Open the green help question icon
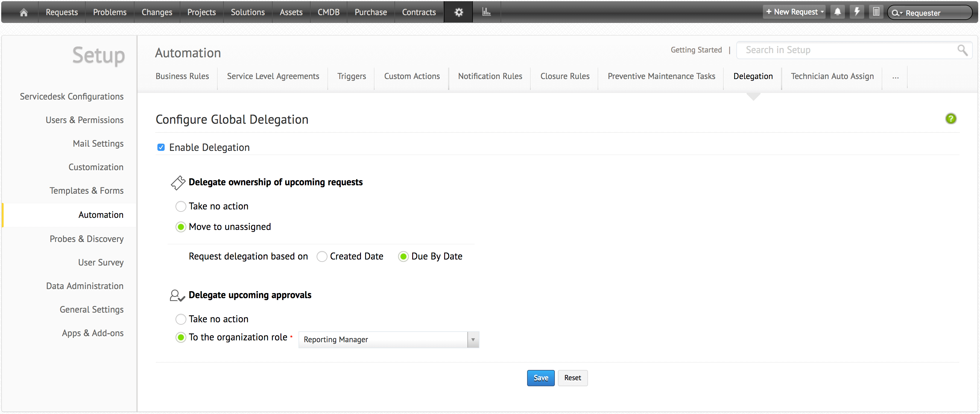 click(950, 119)
